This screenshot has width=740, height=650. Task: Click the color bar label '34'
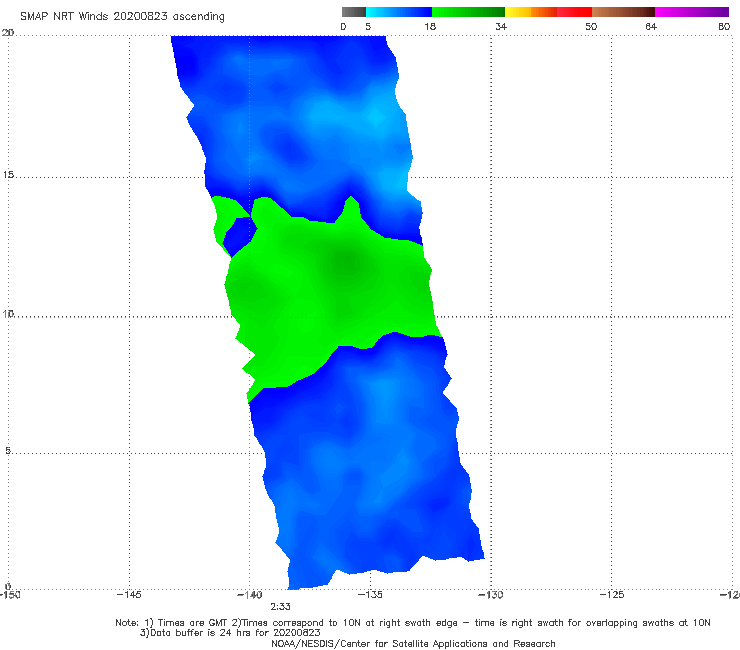click(501, 27)
